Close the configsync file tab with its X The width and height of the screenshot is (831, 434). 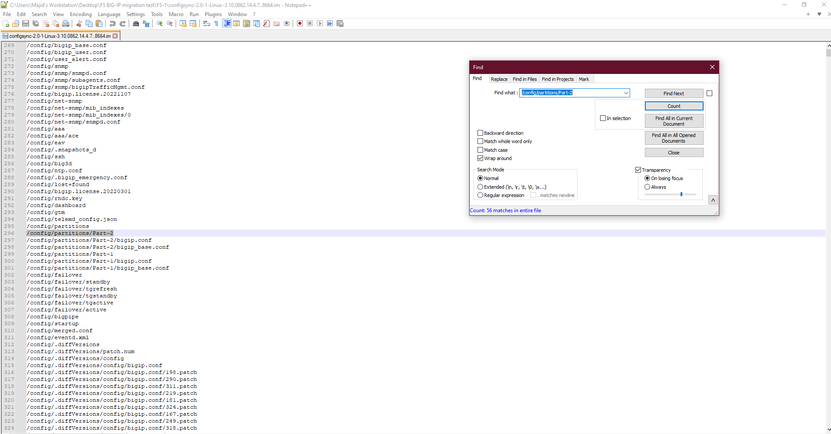(115, 36)
